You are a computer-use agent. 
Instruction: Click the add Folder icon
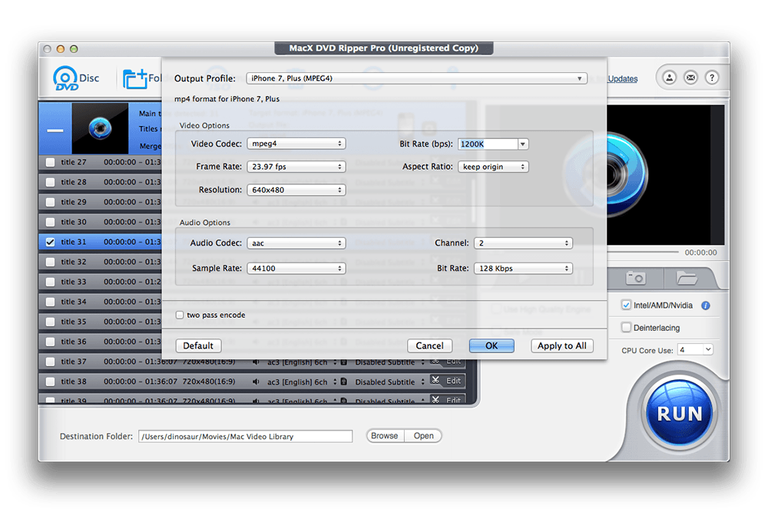(135, 78)
